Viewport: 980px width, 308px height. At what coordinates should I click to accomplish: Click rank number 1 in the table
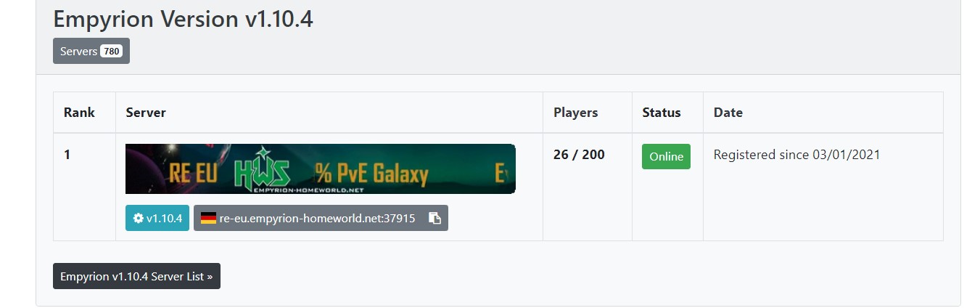[67, 154]
